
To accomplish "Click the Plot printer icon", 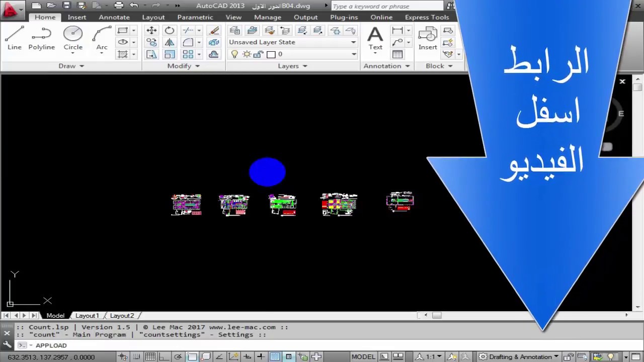I will [x=119, y=6].
